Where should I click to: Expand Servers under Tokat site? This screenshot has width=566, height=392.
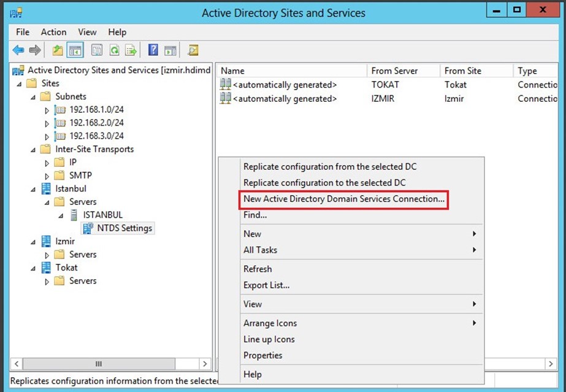click(47, 282)
